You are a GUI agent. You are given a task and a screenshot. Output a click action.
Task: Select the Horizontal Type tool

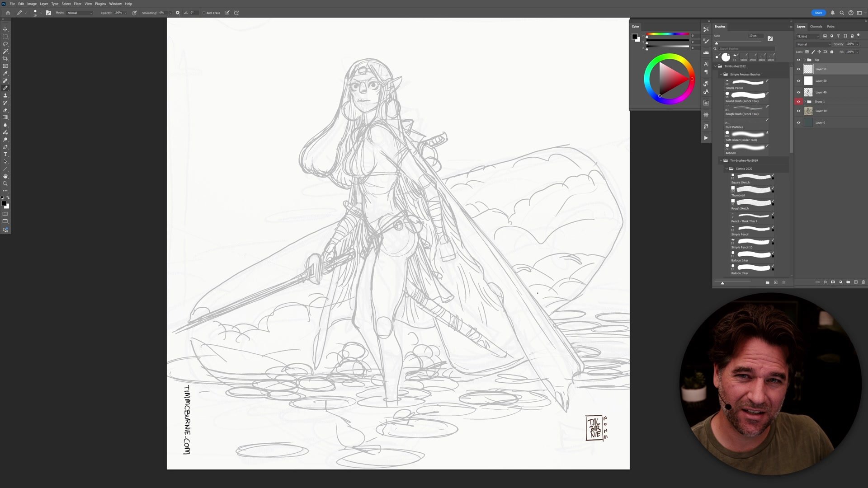5,155
